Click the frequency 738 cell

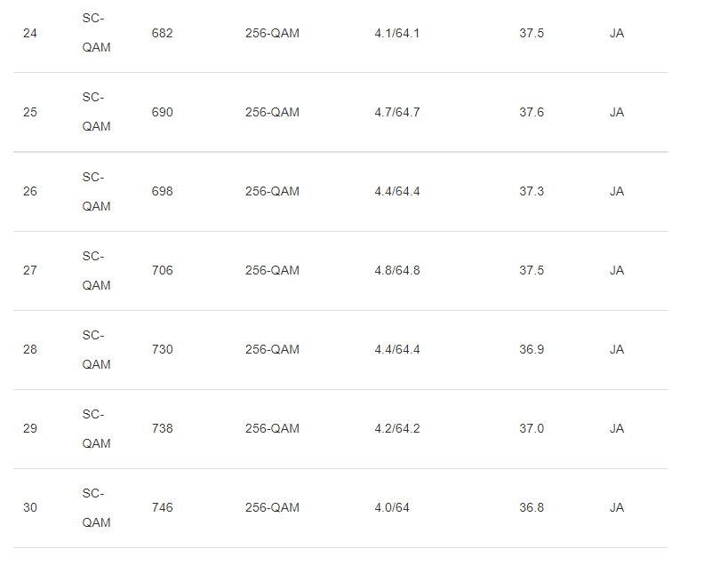(x=163, y=429)
